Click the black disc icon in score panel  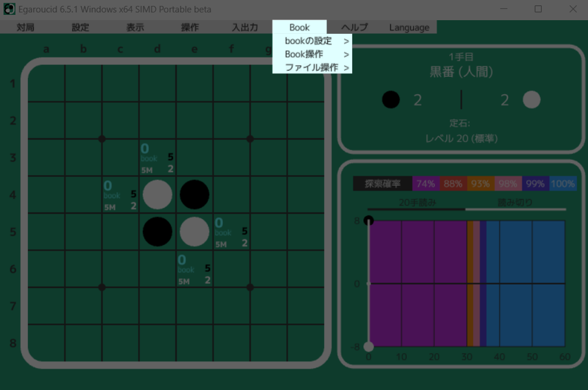pyautogui.click(x=390, y=99)
